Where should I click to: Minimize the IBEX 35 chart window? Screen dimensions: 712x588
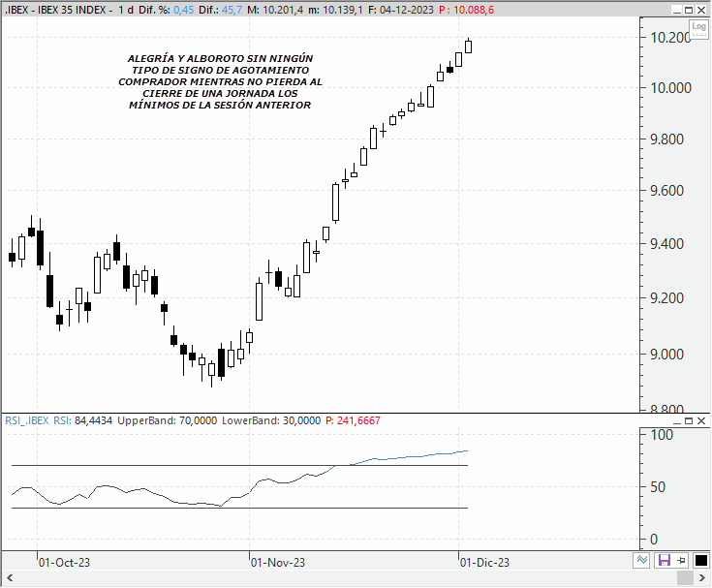(x=676, y=10)
